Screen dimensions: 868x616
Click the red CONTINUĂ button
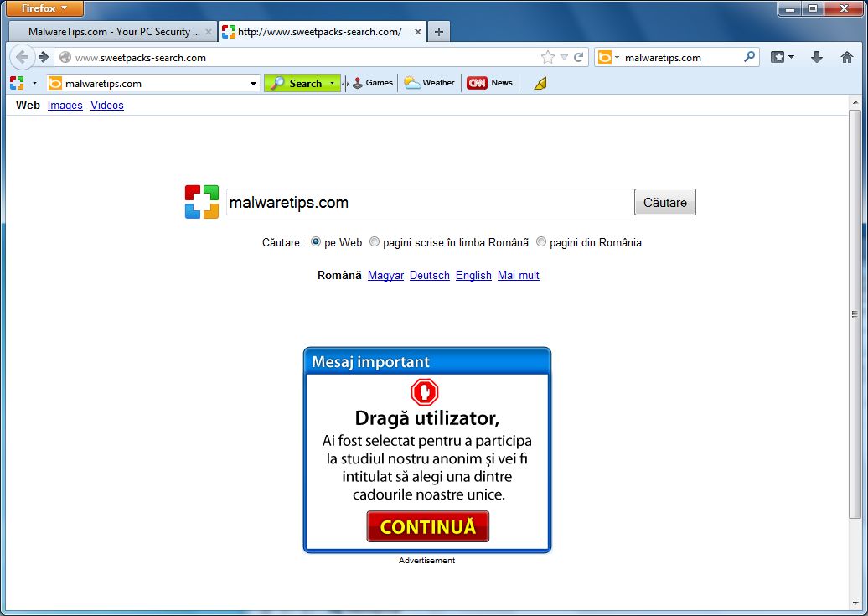coord(428,526)
